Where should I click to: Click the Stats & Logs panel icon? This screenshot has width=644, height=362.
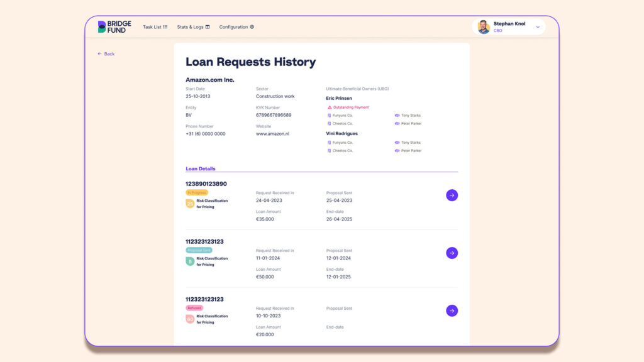(208, 27)
